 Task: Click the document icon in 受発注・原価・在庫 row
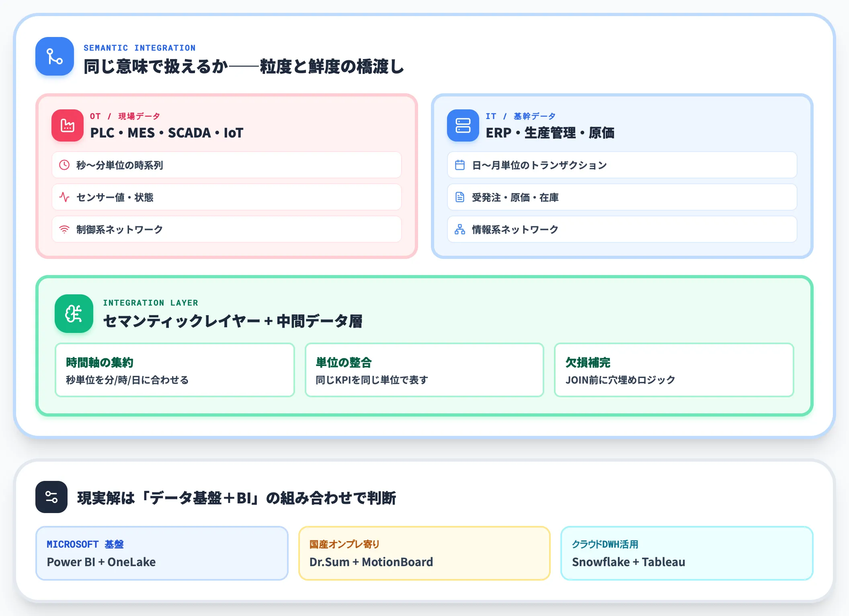(x=460, y=197)
